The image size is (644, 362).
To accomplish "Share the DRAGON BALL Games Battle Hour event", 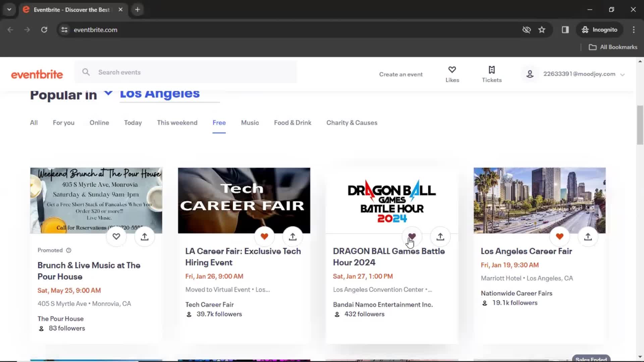I will [x=440, y=237].
